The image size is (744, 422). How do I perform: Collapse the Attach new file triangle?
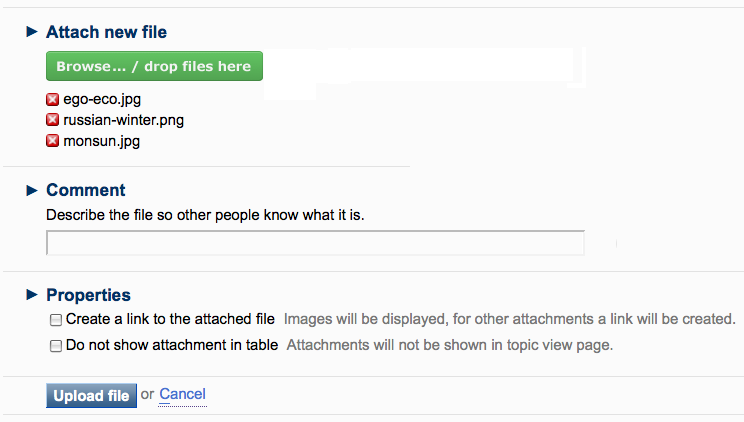[32, 32]
